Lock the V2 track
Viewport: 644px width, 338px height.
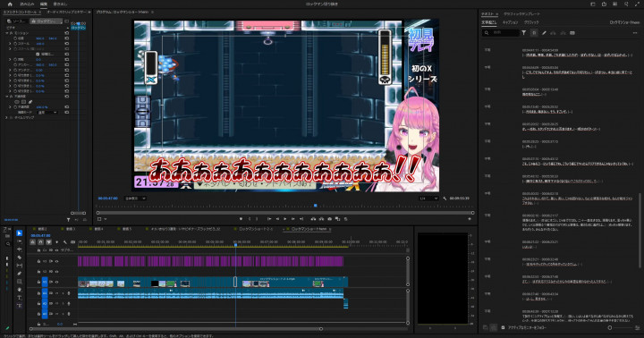pos(38,272)
